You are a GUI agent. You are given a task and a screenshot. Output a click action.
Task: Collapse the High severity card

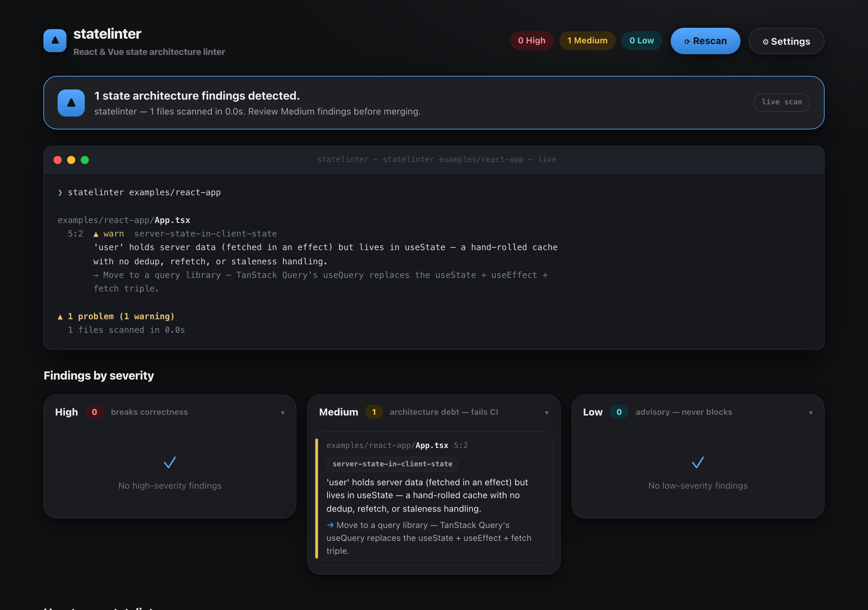282,413
